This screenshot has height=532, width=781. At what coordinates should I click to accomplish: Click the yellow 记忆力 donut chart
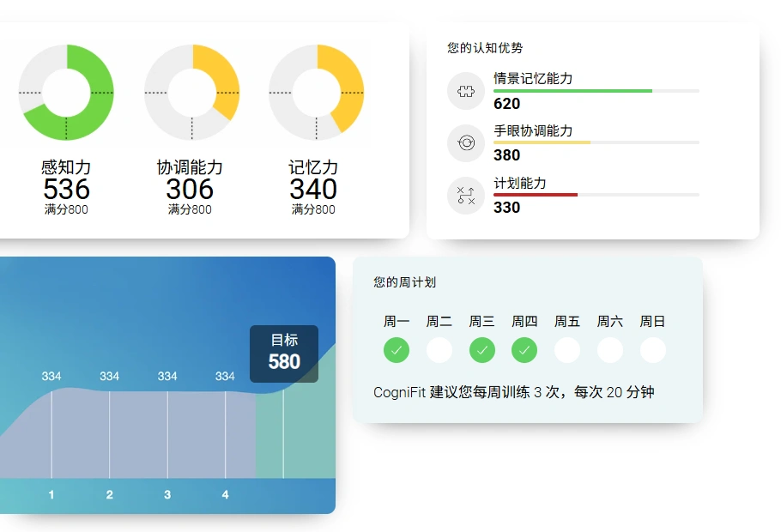(317, 93)
